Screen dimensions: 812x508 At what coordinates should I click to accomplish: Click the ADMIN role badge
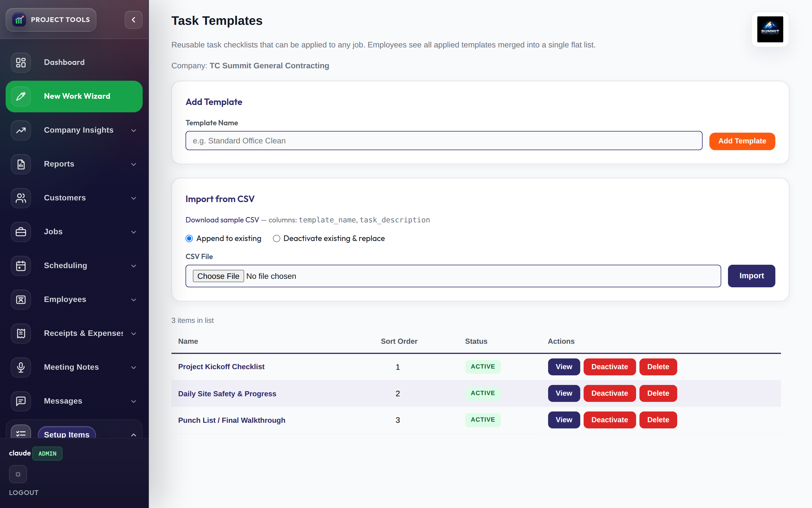[47, 454]
